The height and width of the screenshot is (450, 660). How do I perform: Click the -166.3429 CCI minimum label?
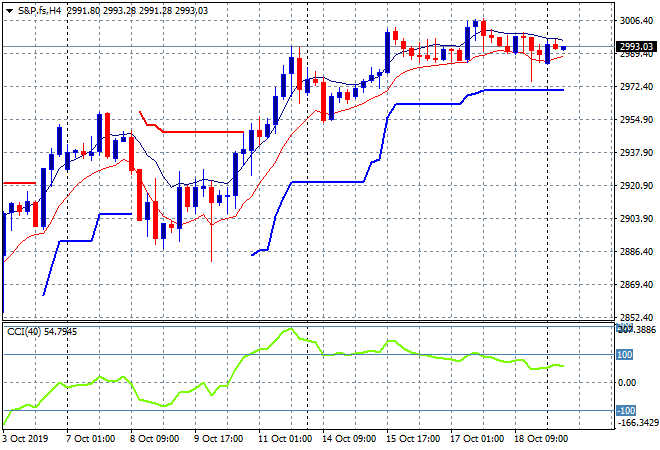[637, 422]
